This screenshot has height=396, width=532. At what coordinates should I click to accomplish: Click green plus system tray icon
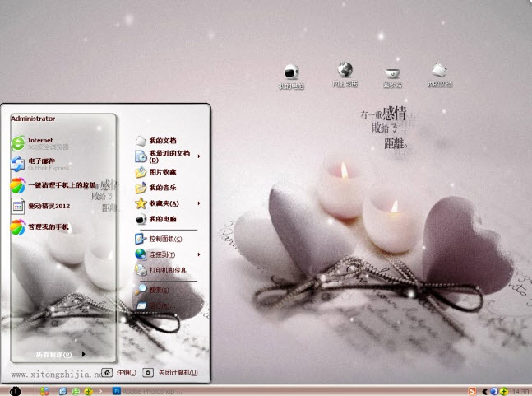504,391
